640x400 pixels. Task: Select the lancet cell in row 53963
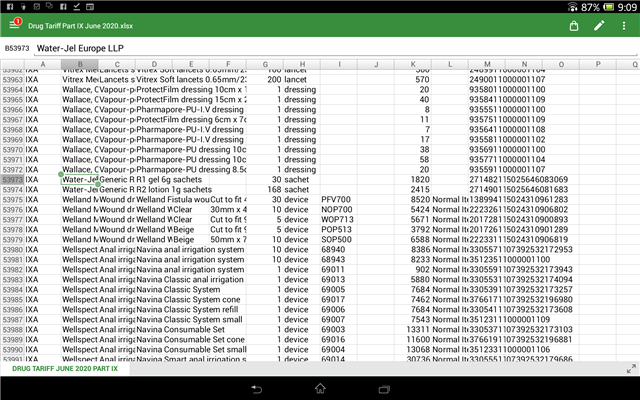click(x=302, y=80)
